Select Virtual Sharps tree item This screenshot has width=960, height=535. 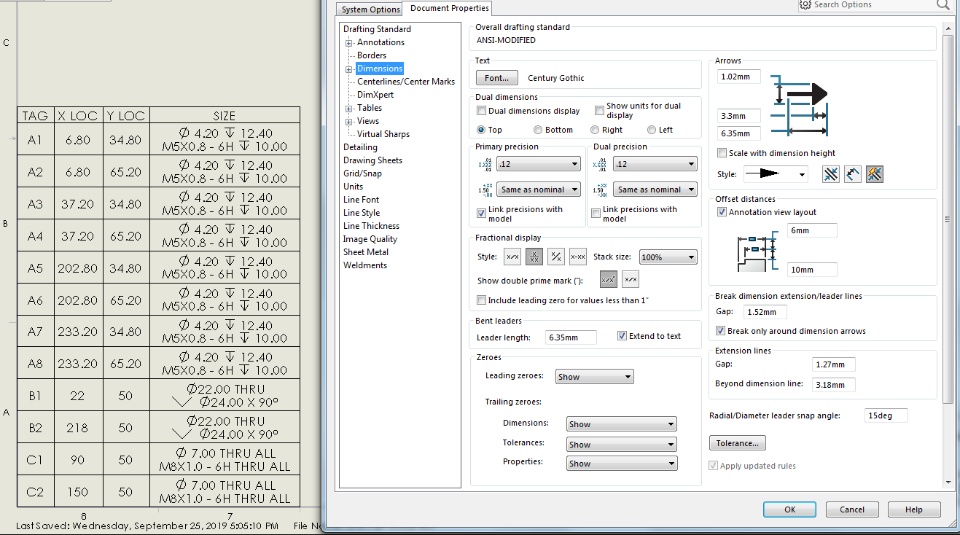point(383,134)
